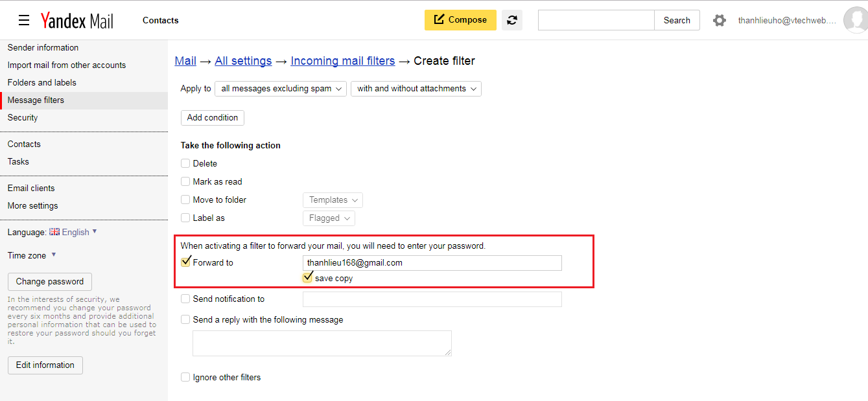Click the Compose button
Image resolution: width=868 pixels, height=401 pixels.
(460, 20)
